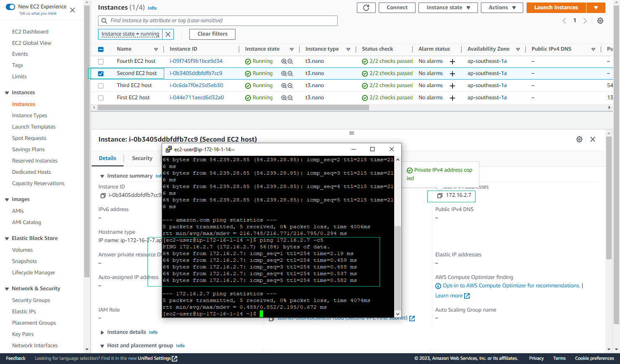Screen dimensions: 620x364
Task: Open table preferences gear icon
Action: click(x=600, y=21)
